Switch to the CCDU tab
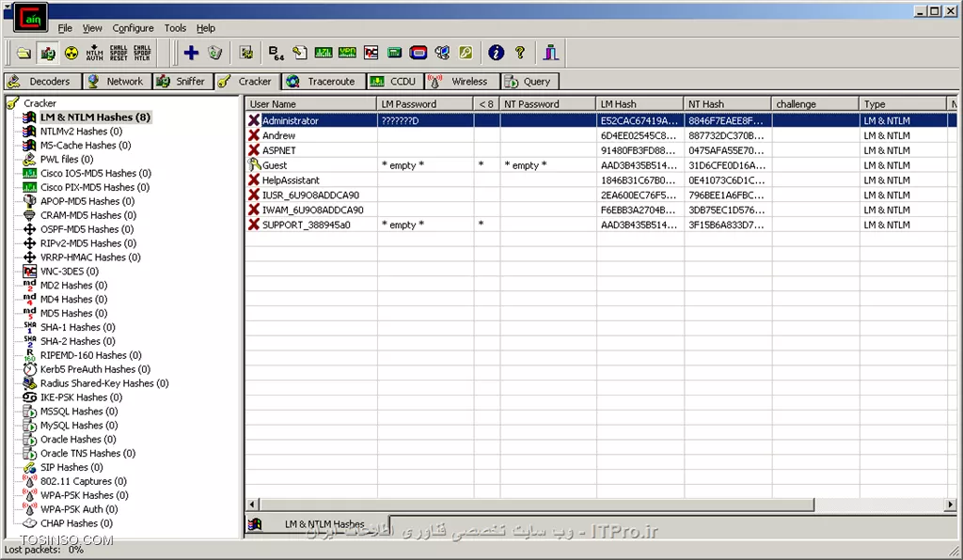This screenshot has height=560, width=963. point(395,82)
